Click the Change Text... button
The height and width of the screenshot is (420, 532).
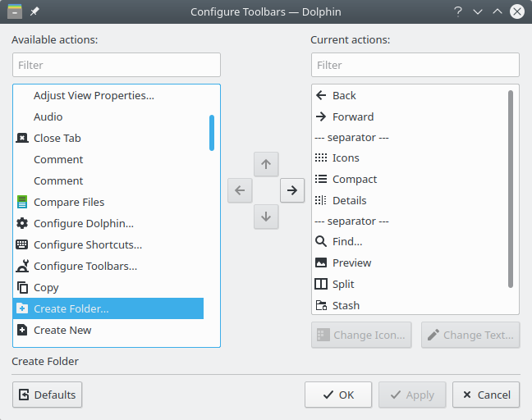470,335
